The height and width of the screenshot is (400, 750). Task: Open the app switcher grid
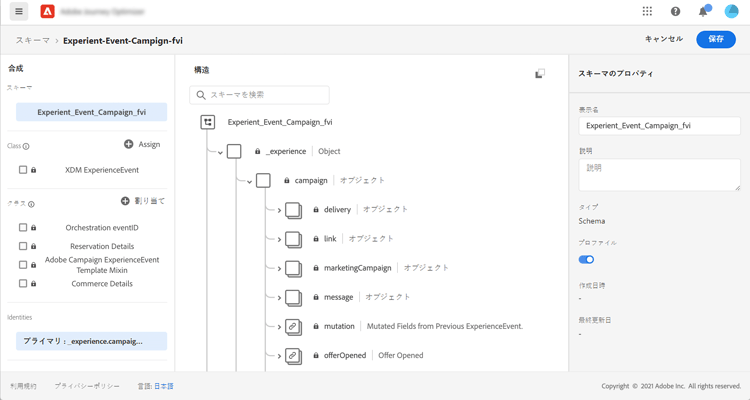(x=647, y=12)
